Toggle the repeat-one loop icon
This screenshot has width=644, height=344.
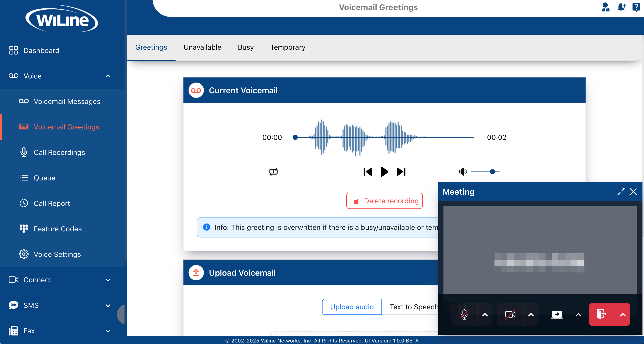(273, 172)
